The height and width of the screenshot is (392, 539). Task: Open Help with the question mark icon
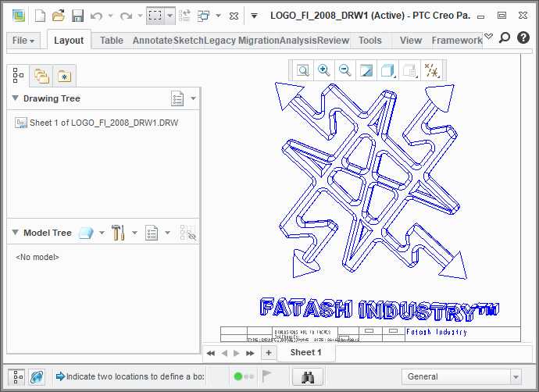pyautogui.click(x=523, y=37)
